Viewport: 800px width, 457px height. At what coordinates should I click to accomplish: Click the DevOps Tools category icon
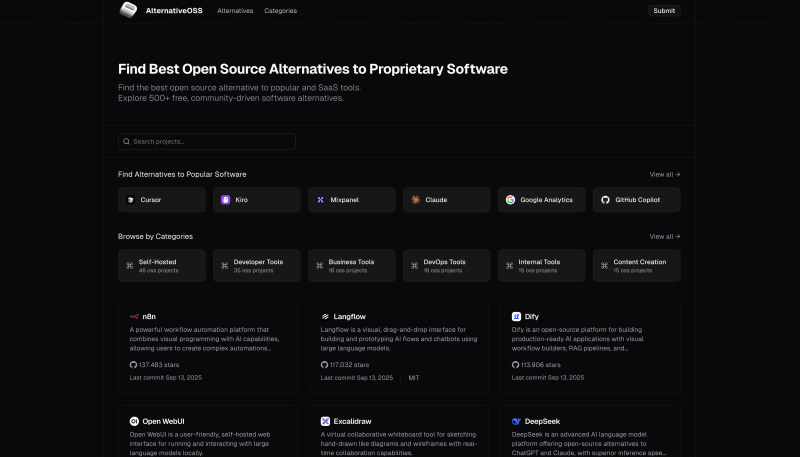point(414,266)
